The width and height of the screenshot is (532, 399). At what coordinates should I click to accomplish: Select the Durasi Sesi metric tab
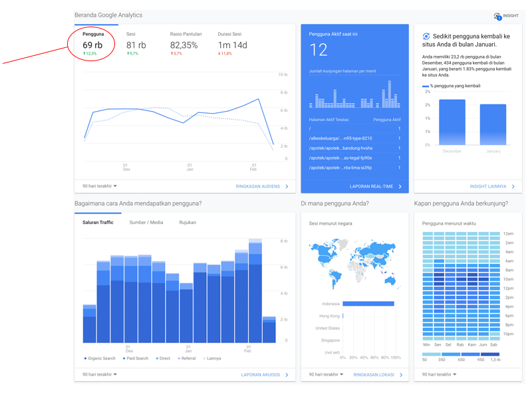coord(232,44)
